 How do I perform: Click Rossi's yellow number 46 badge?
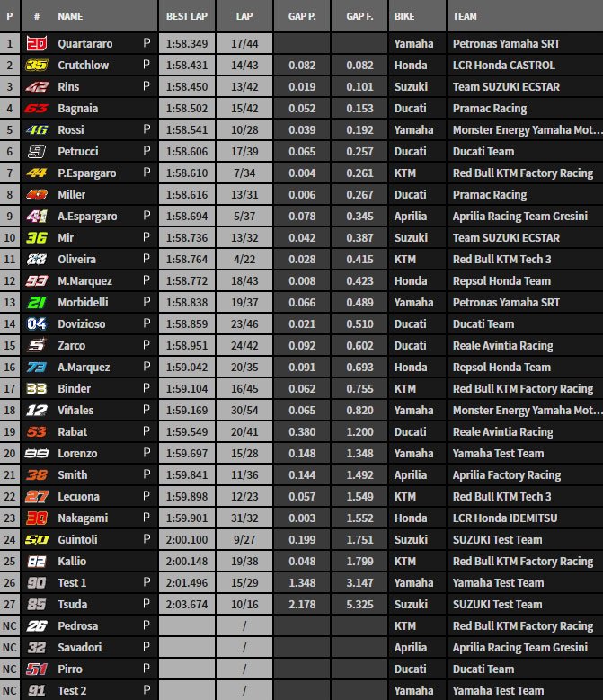pyautogui.click(x=36, y=129)
